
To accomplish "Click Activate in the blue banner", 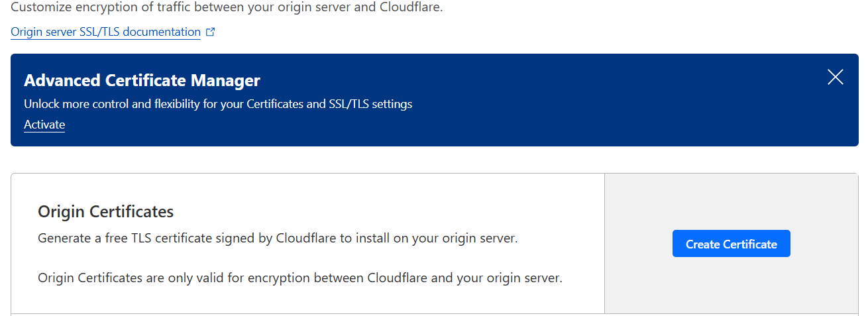I will 44,125.
